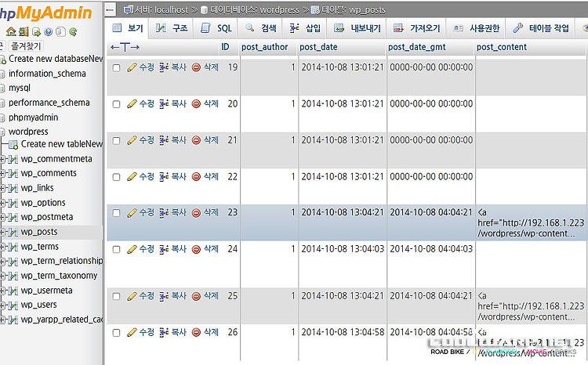
Task: Open the 즐겨찾기 (Favorites) tab in sidebar
Action: pos(26,46)
